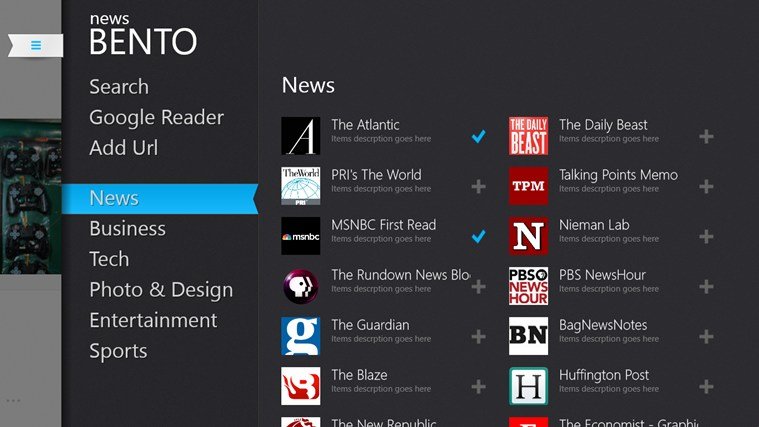Click PRI's The World feed title
This screenshot has width=759, height=427.
376,175
